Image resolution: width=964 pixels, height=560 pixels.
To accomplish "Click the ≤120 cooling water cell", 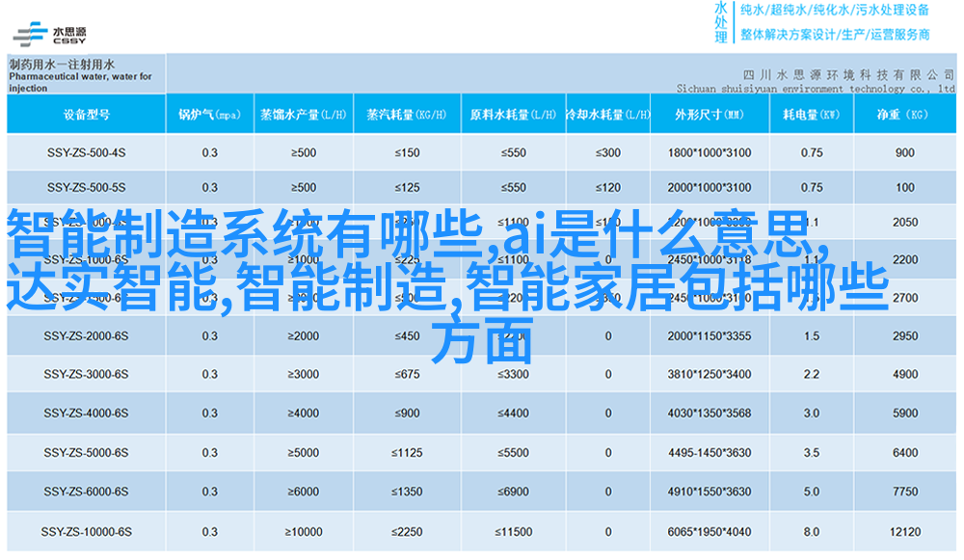I will (607, 188).
